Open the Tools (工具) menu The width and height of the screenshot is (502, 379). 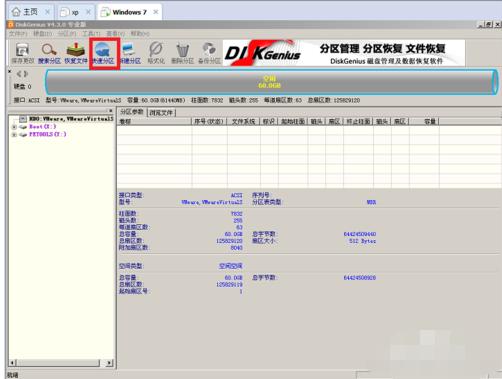(91, 34)
